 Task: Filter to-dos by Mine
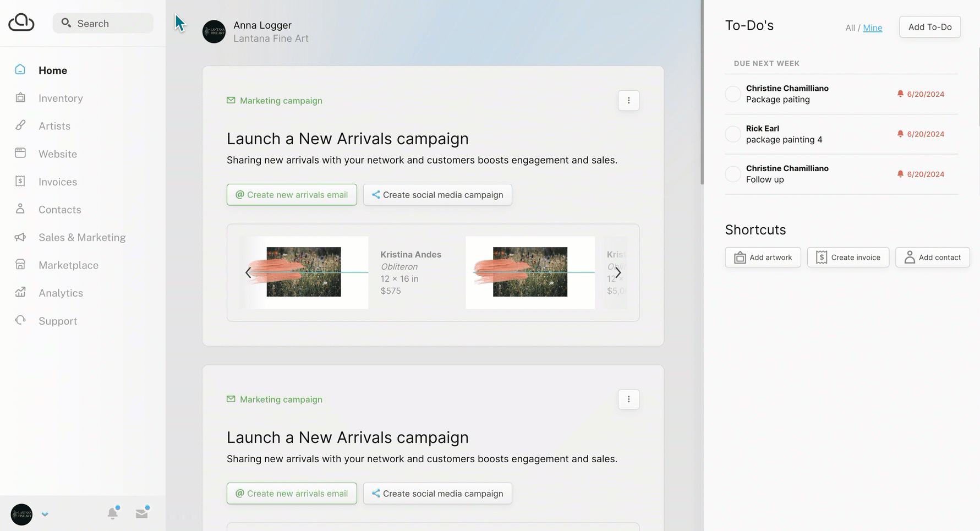click(872, 28)
